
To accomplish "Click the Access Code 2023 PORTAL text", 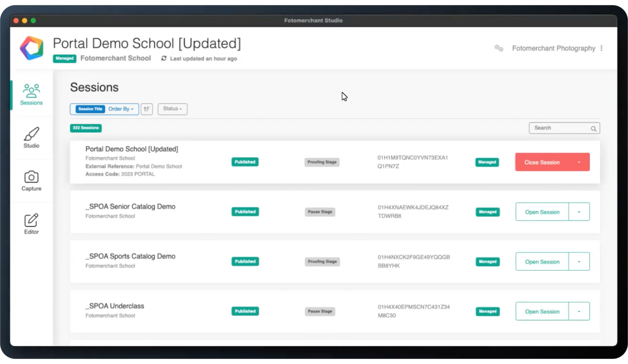I will [x=120, y=174].
